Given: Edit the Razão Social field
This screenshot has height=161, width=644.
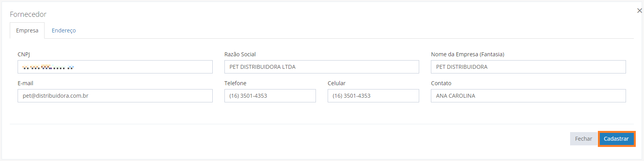Looking at the screenshot, I should pos(321,67).
